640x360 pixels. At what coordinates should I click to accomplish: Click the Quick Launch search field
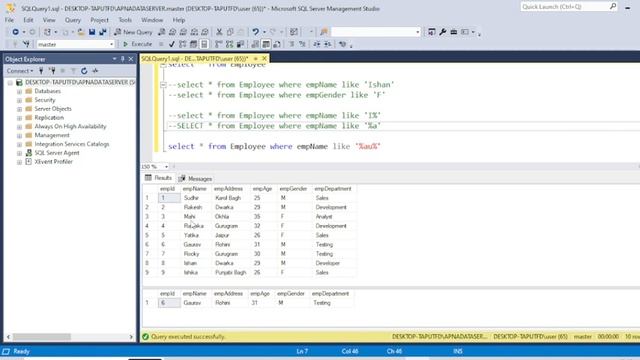tap(565, 7)
